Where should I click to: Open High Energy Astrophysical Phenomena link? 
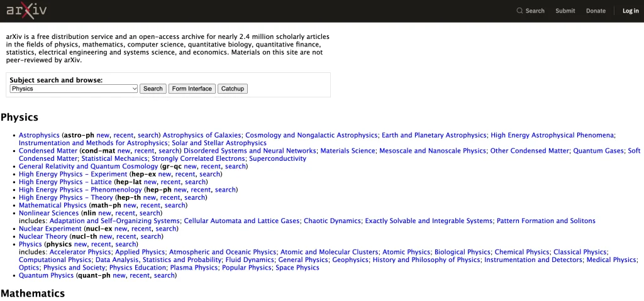pyautogui.click(x=552, y=135)
